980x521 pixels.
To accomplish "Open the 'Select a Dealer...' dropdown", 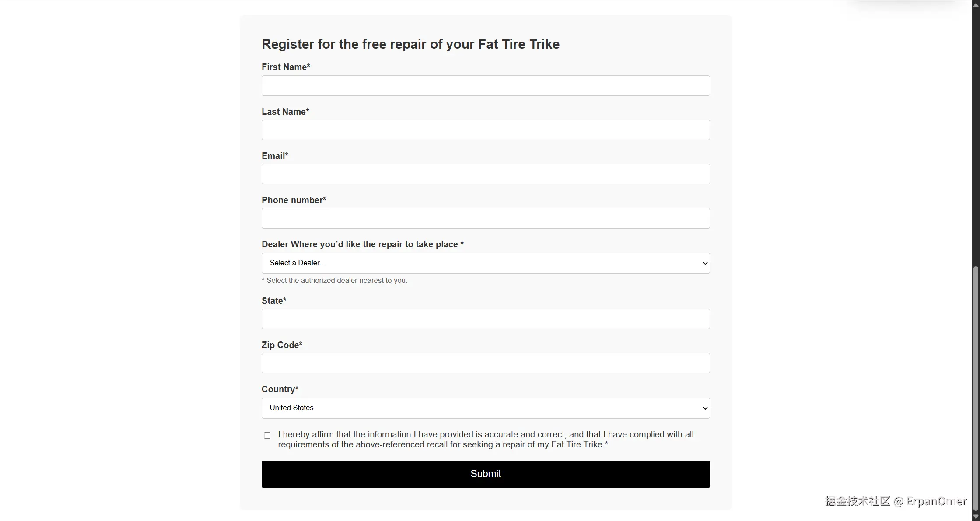I will pyautogui.click(x=486, y=263).
